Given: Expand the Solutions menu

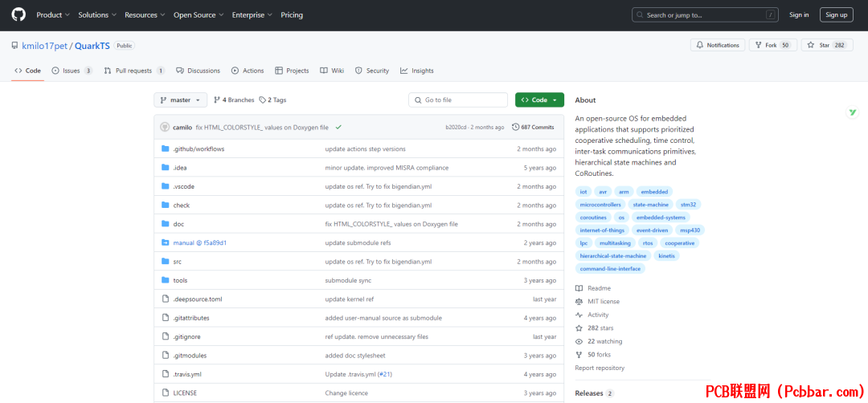Looking at the screenshot, I should pyautogui.click(x=97, y=15).
